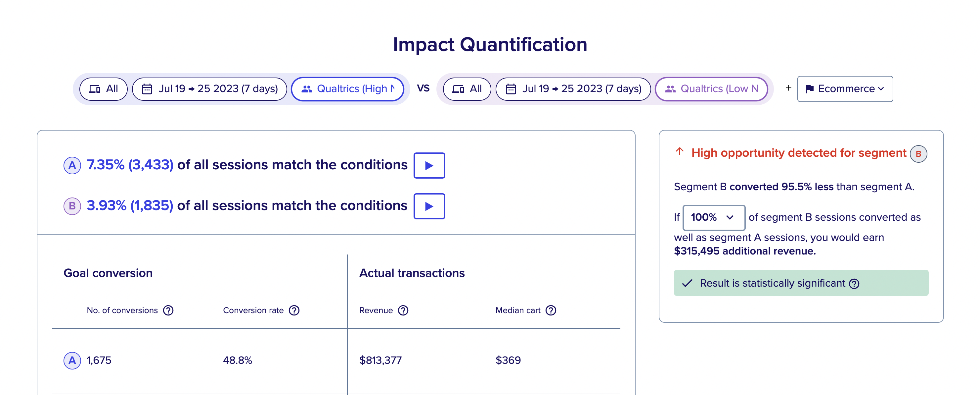Open help icon next to Revenue

click(403, 310)
